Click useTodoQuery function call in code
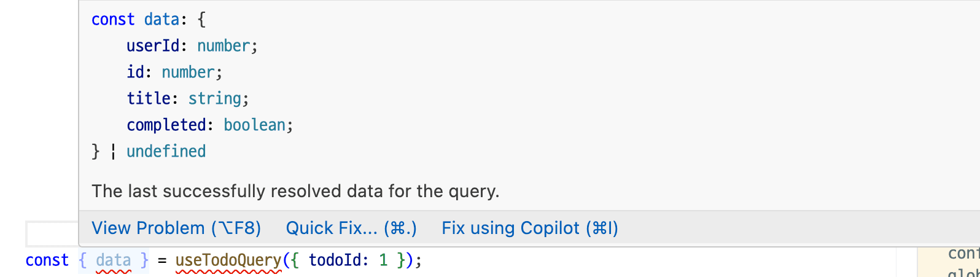This screenshot has width=980, height=277. (228, 260)
